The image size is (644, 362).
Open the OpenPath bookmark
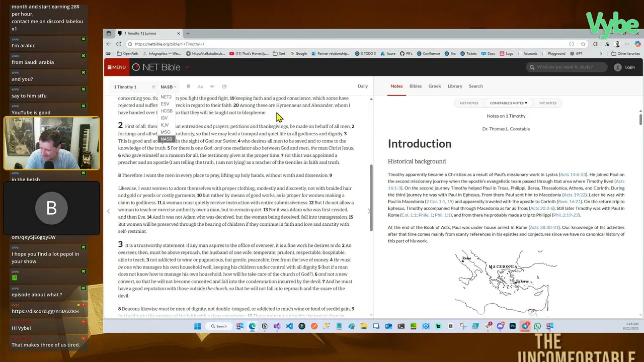pyautogui.click(x=127, y=53)
